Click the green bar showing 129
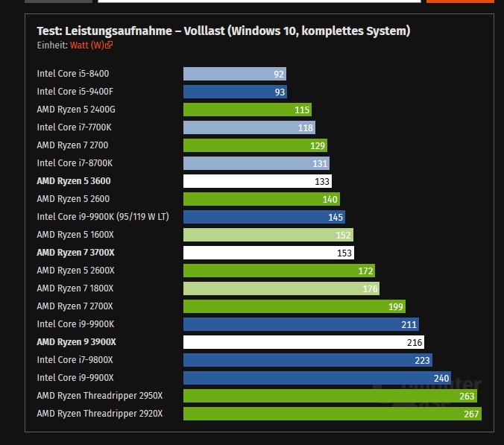 255,145
